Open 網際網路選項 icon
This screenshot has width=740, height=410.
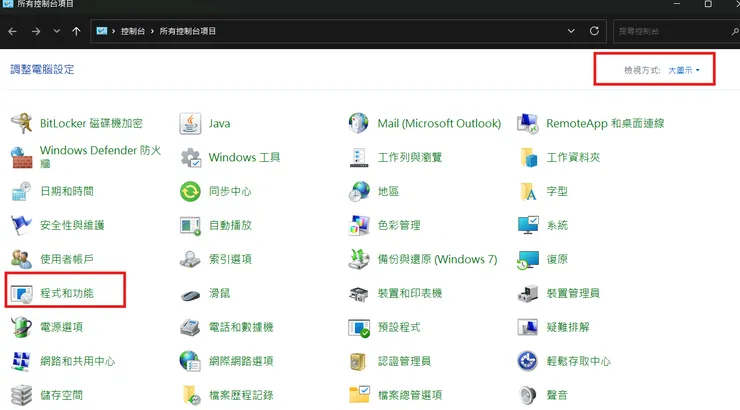[x=190, y=361]
